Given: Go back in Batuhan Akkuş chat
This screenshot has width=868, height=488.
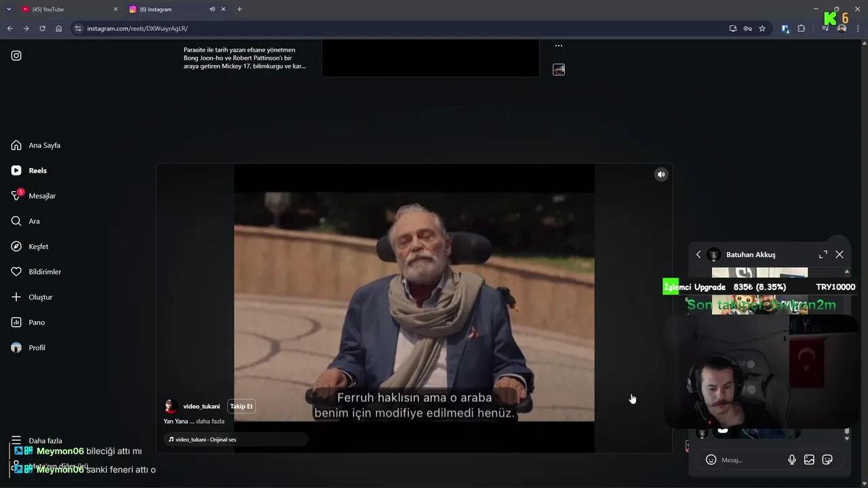Looking at the screenshot, I should pyautogui.click(x=698, y=255).
